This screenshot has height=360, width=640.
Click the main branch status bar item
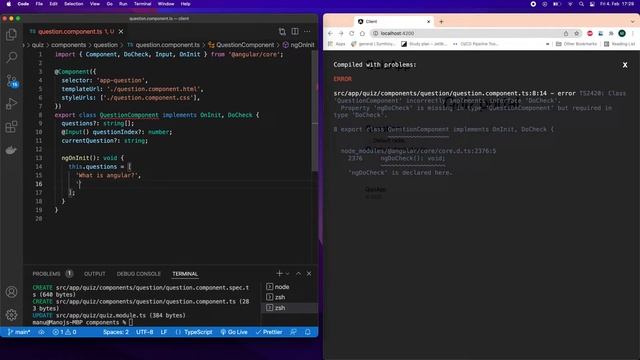tap(19, 332)
